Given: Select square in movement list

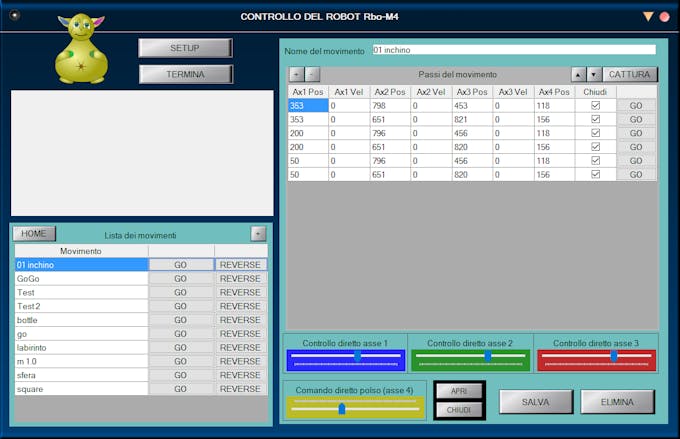Looking at the screenshot, I should coord(82,389).
